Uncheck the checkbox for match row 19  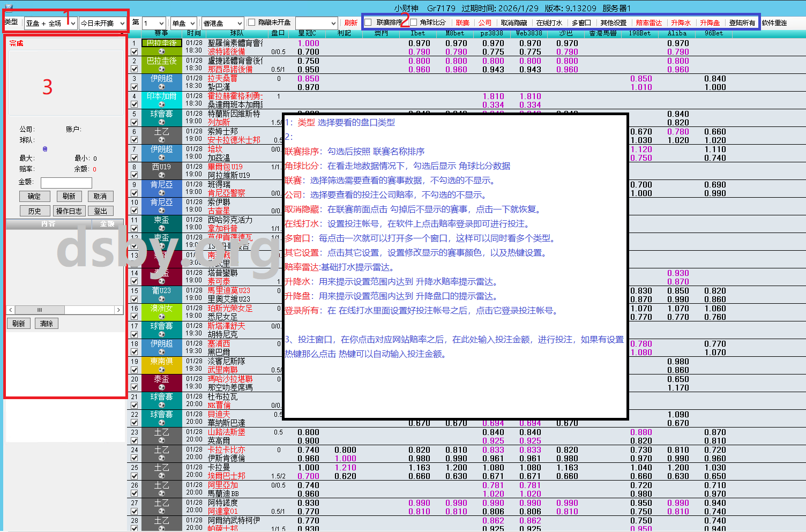point(134,370)
